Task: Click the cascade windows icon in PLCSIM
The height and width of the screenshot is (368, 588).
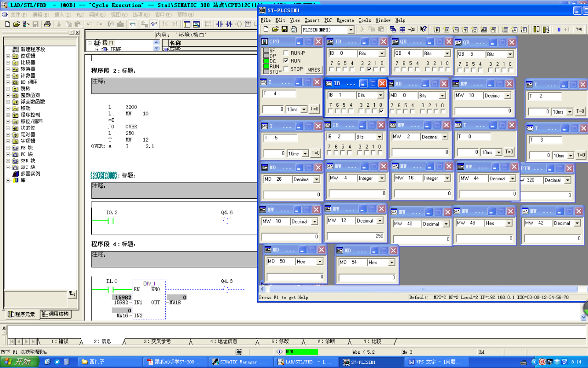Action: [393, 29]
